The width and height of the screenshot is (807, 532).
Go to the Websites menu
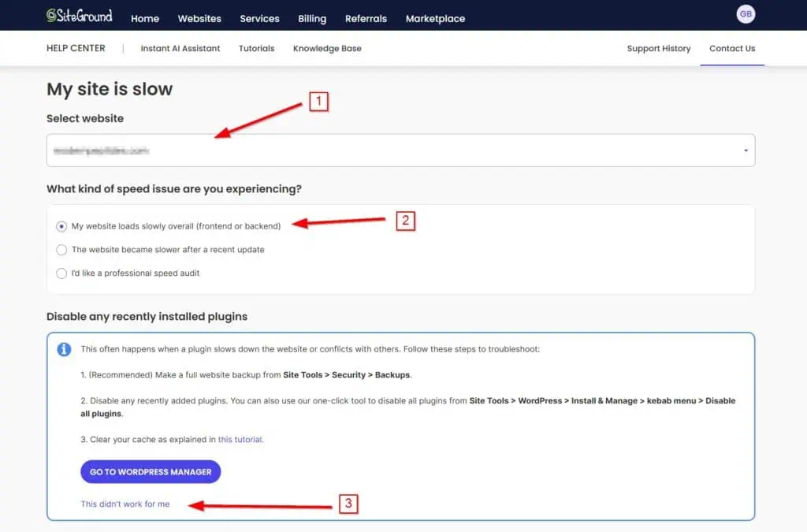pos(199,18)
